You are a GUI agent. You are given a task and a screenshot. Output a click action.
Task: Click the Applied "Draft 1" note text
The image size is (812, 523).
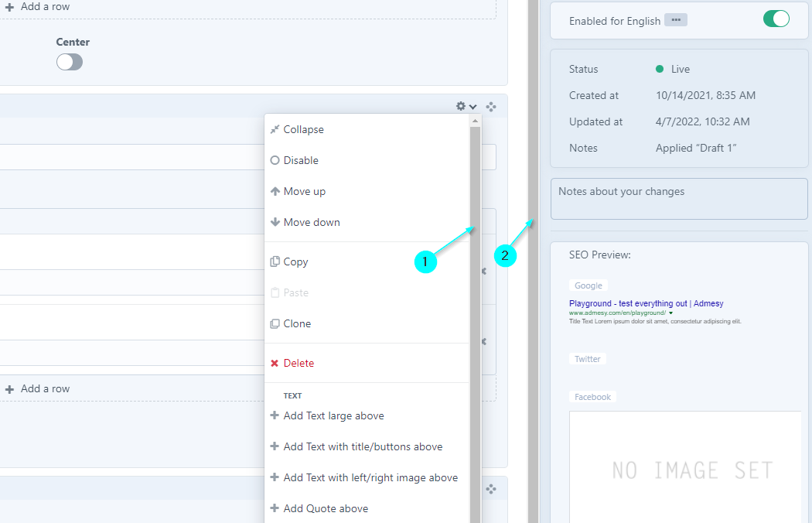(696, 149)
